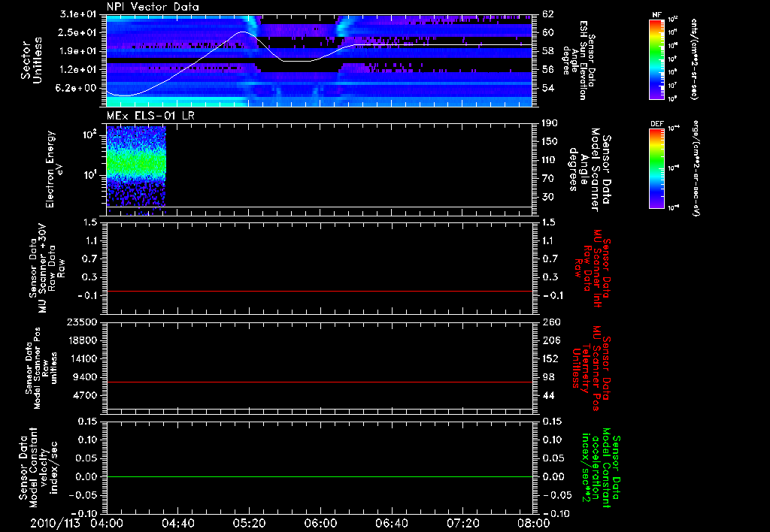
Task: Click the 04:00 time axis label
Action: (x=107, y=523)
